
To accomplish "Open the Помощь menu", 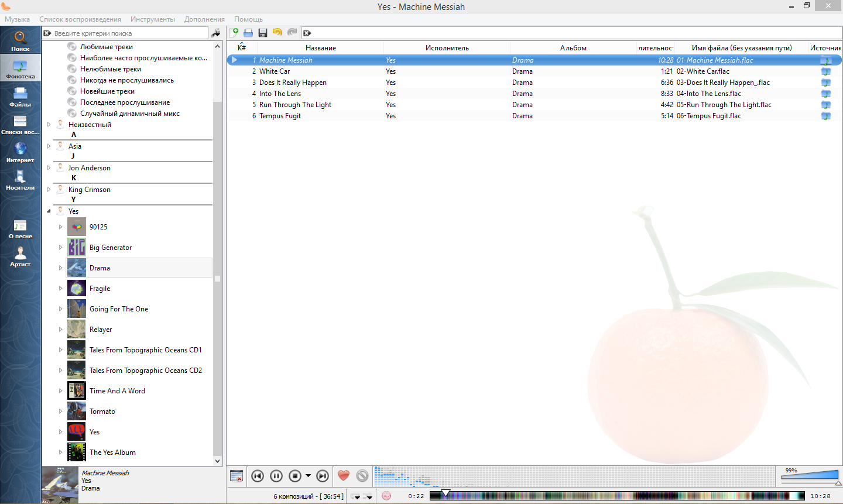I will 248,19.
